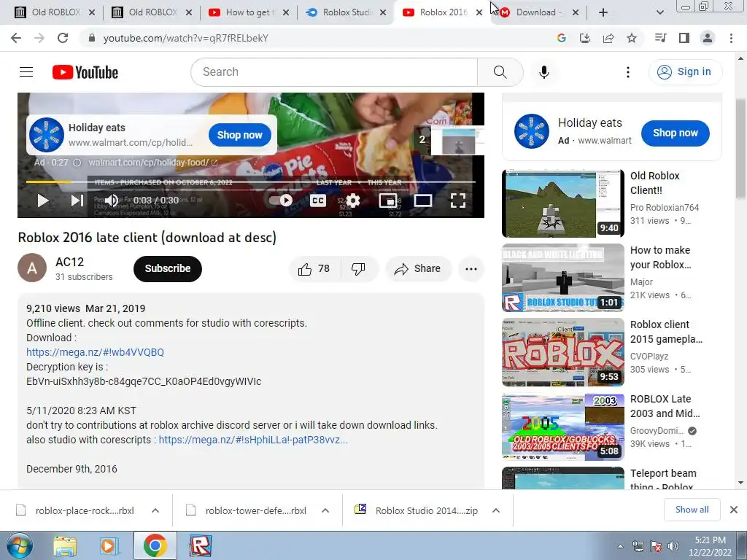
Task: Open Windows Start menu
Action: [20, 546]
